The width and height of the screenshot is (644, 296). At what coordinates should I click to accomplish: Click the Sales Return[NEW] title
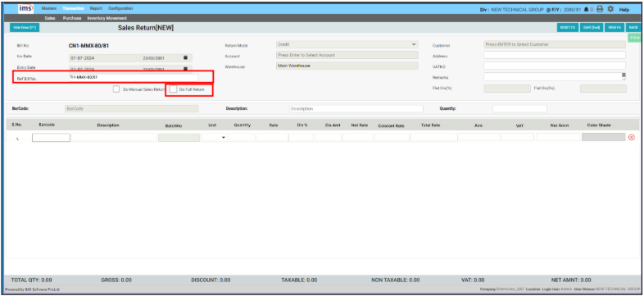coord(146,28)
